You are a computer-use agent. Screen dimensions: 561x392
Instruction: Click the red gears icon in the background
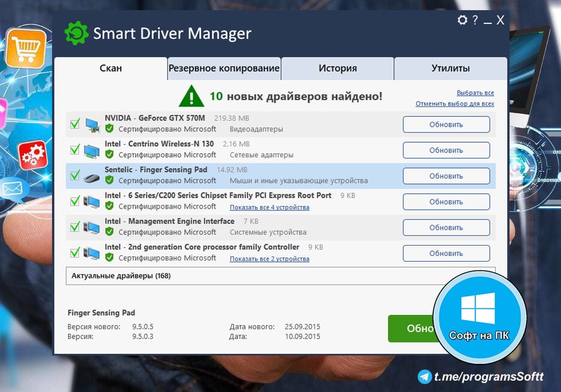tap(33, 155)
